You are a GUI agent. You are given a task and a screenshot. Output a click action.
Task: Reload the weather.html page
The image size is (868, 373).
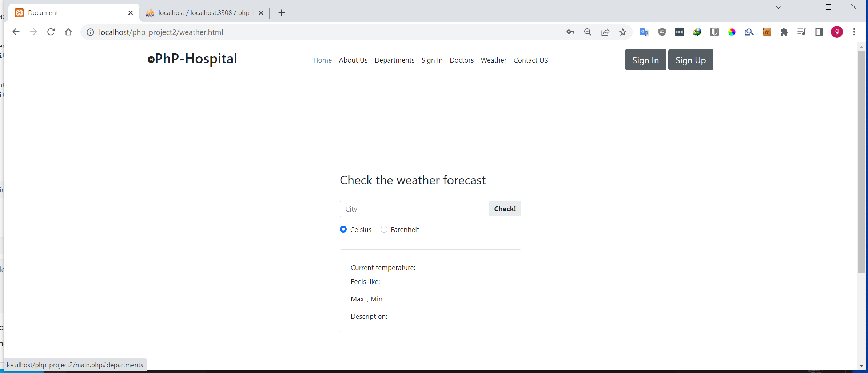pos(51,32)
